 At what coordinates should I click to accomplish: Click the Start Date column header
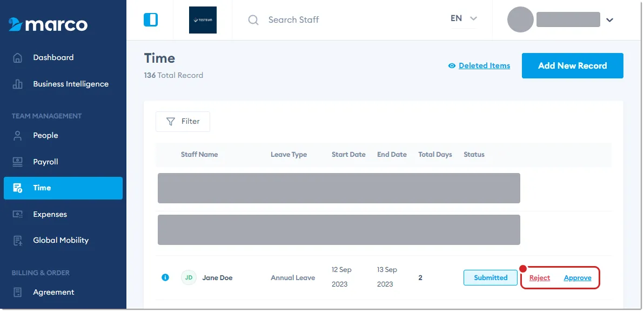click(348, 155)
